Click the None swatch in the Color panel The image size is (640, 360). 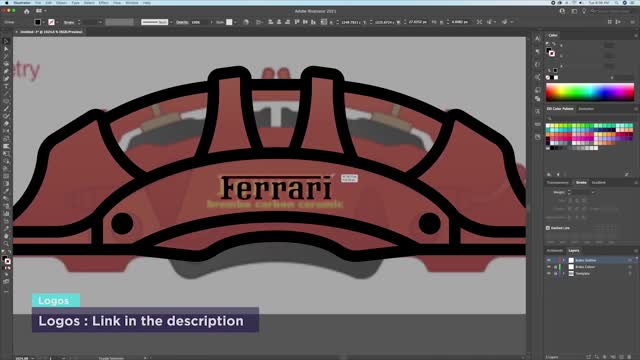pos(548,78)
